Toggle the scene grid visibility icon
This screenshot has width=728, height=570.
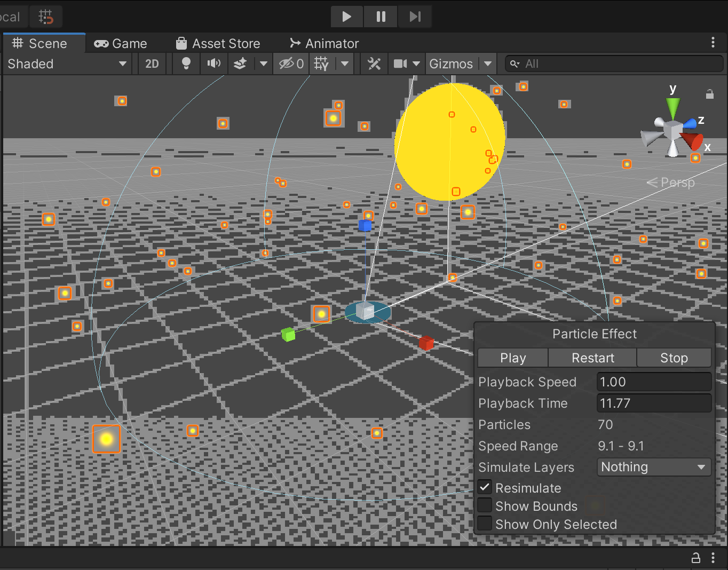coord(321,64)
